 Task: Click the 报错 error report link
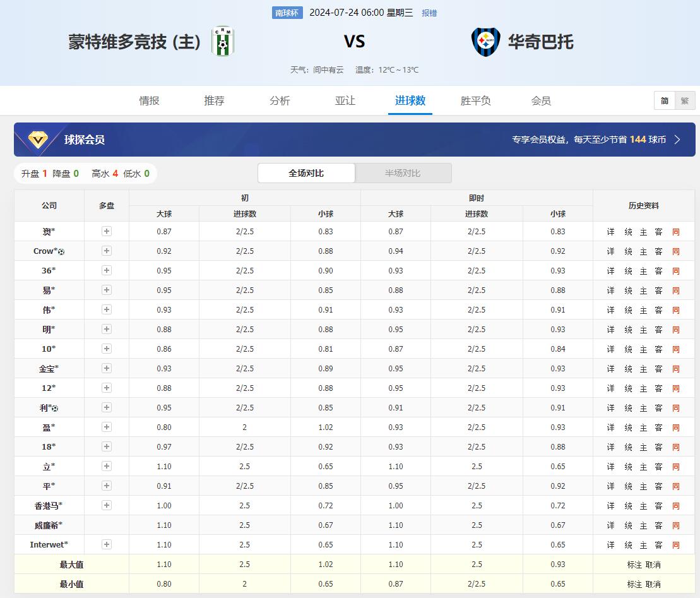(429, 13)
